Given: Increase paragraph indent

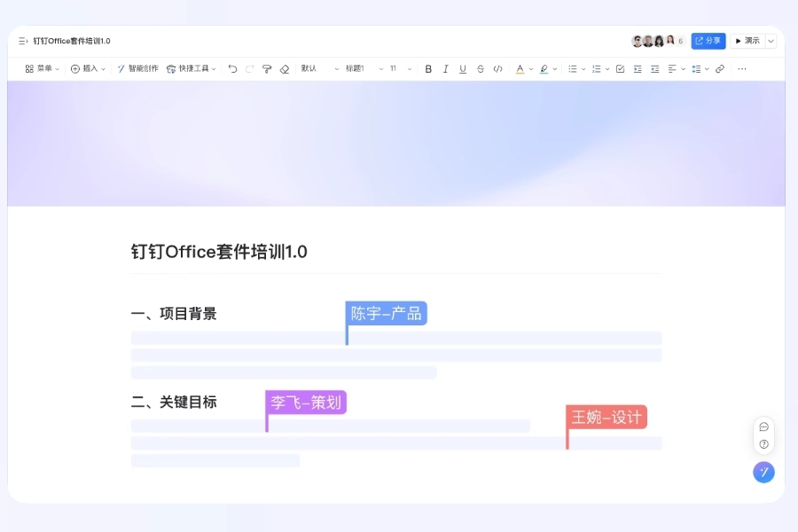Looking at the screenshot, I should pyautogui.click(x=638, y=69).
